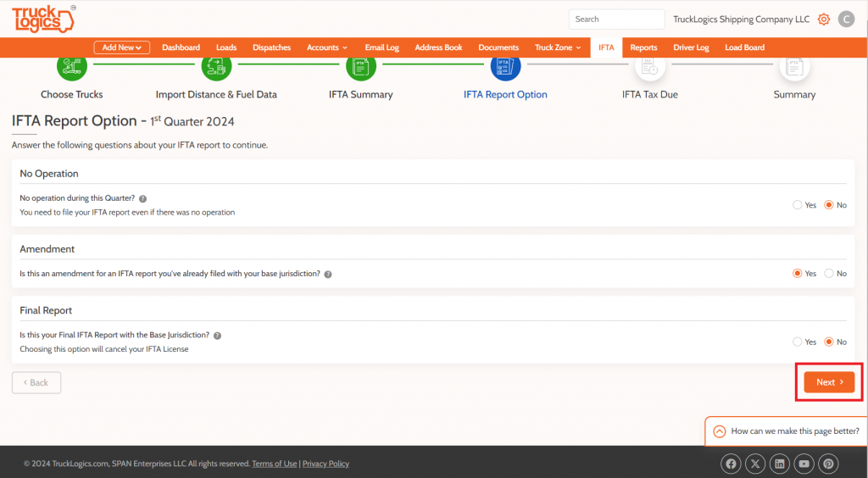
Task: Click the "IFTA Report Option" step label
Action: point(505,95)
